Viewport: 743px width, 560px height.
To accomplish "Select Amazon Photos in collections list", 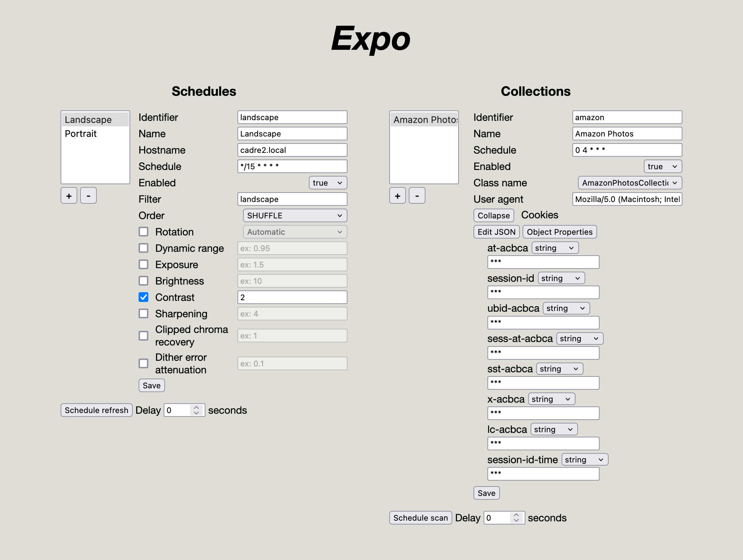I will coord(424,120).
